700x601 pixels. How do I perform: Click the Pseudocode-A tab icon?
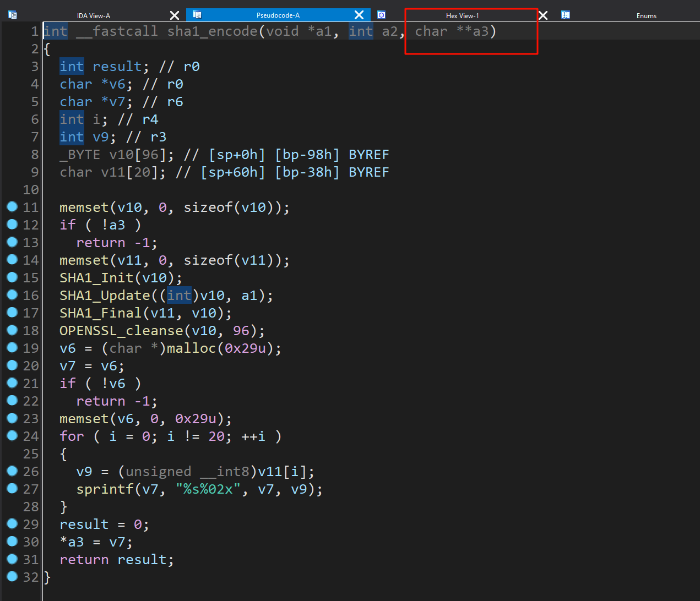coord(197,15)
